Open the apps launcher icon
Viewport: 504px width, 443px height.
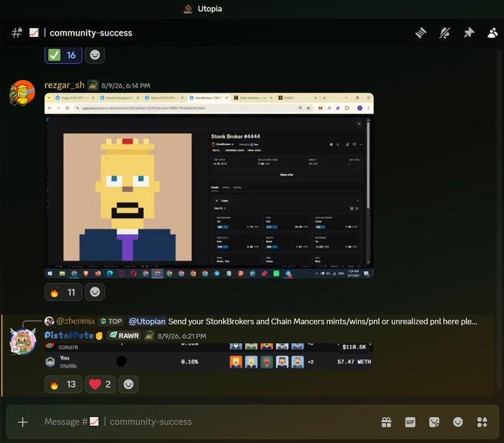[x=482, y=422]
